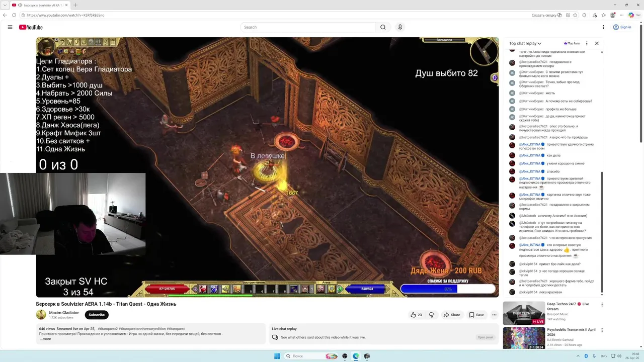Screen dimensions: 644x362
Task: Focus the YouTube Search field
Action: coord(308,27)
